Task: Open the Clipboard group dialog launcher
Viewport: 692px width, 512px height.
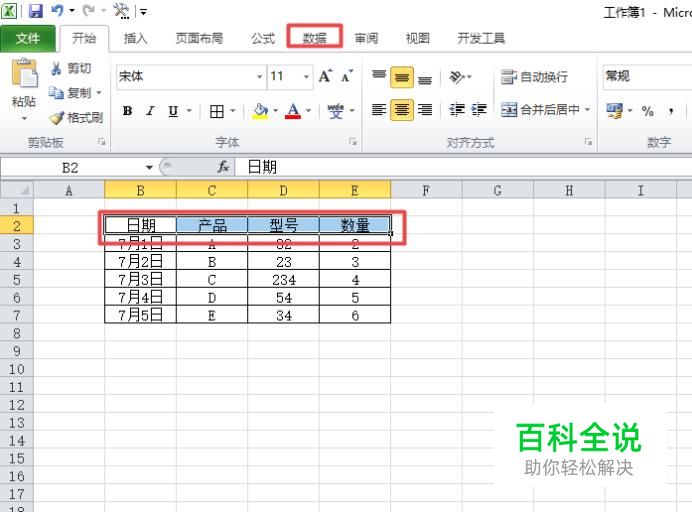Action: (102, 142)
